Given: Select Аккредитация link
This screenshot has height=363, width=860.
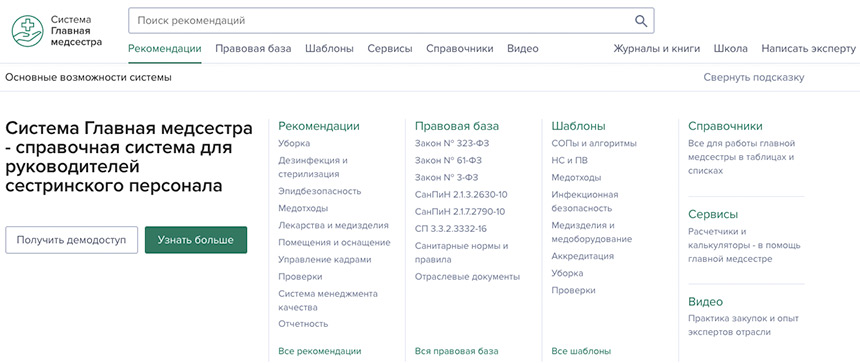Looking at the screenshot, I should pyautogui.click(x=582, y=256).
